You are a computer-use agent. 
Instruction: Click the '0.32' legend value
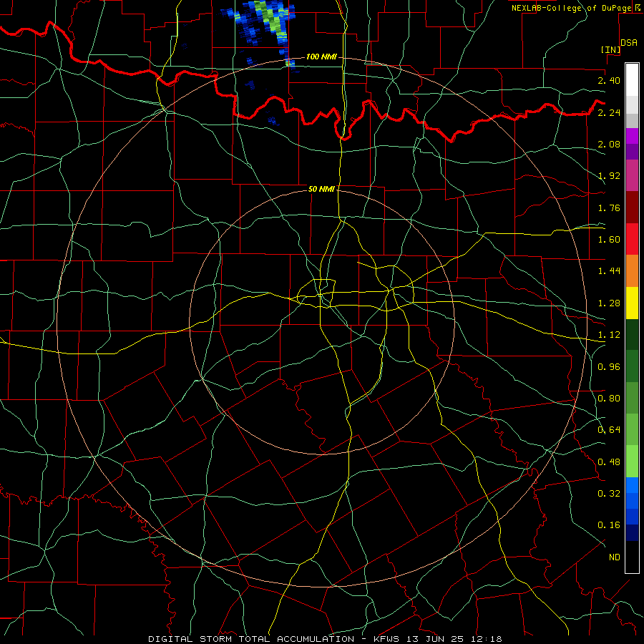[609, 494]
